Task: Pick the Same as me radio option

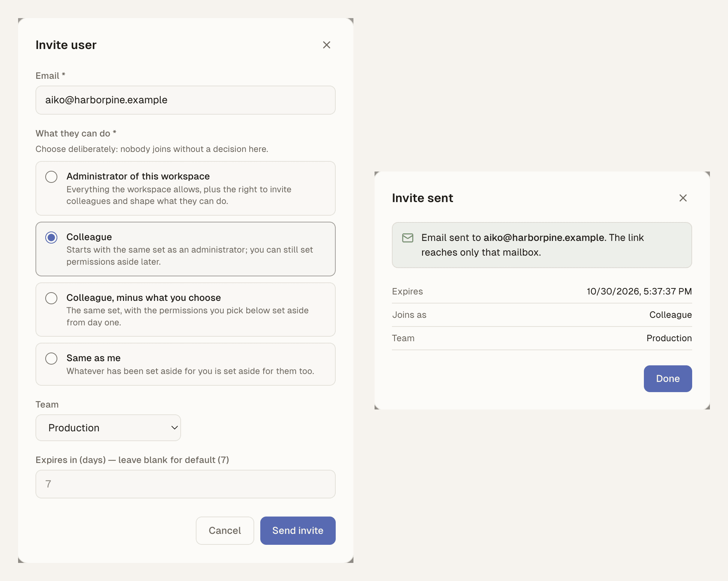Action: 51,358
